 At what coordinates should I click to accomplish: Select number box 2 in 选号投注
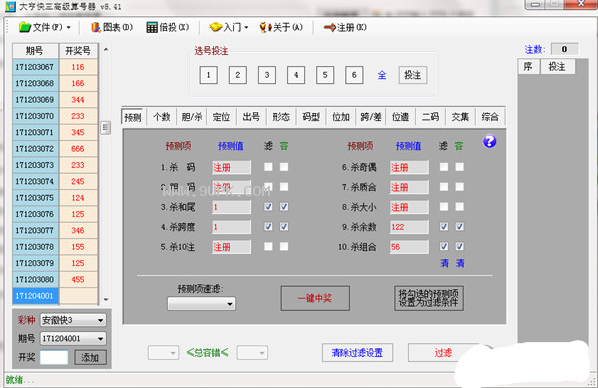tap(238, 75)
